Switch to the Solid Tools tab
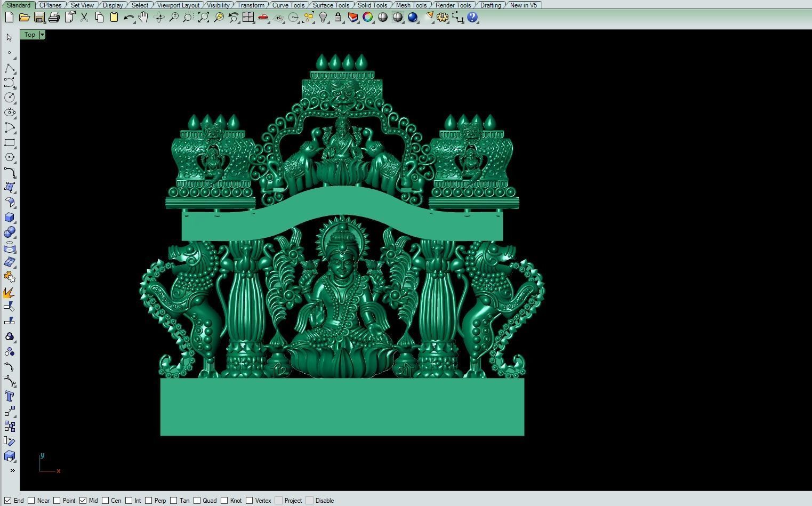Image resolution: width=812 pixels, height=506 pixels. [372, 5]
